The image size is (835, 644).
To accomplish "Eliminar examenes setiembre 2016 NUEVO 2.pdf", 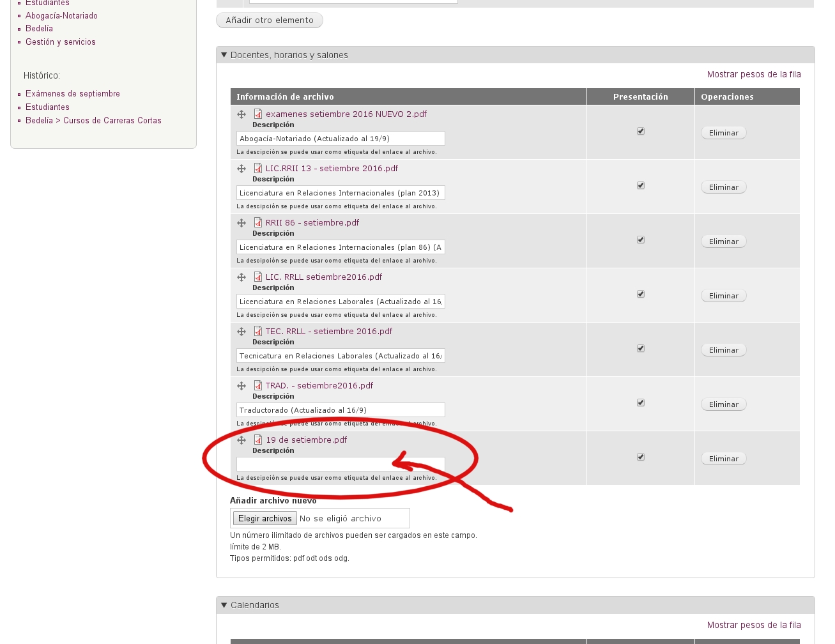I will (x=724, y=133).
